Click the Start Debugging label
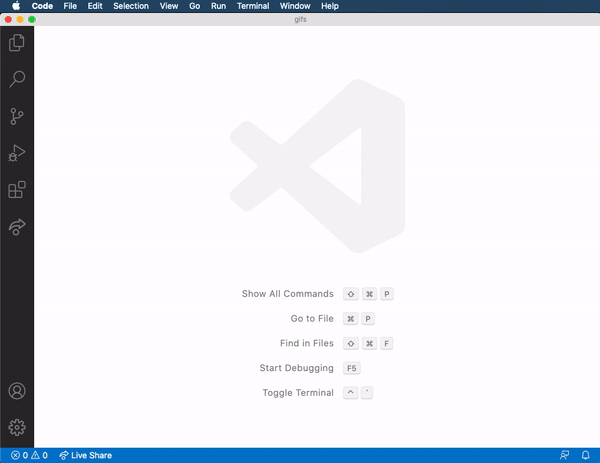This screenshot has height=463, width=600. click(x=297, y=368)
